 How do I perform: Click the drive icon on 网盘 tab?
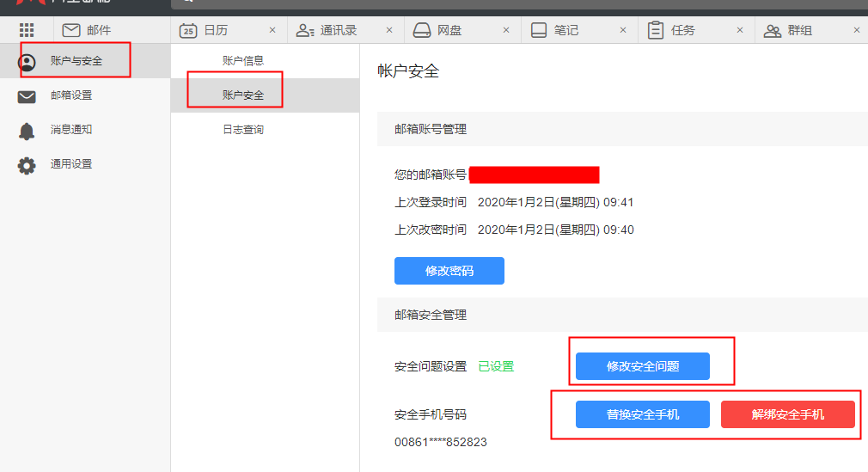tap(422, 30)
